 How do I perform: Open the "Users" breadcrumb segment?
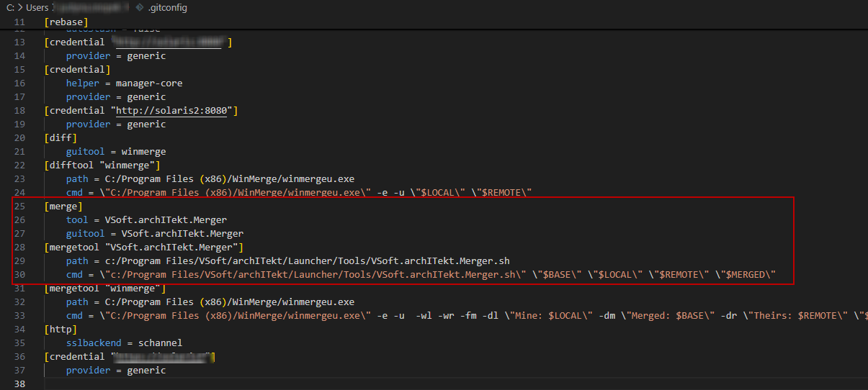pyautogui.click(x=37, y=8)
